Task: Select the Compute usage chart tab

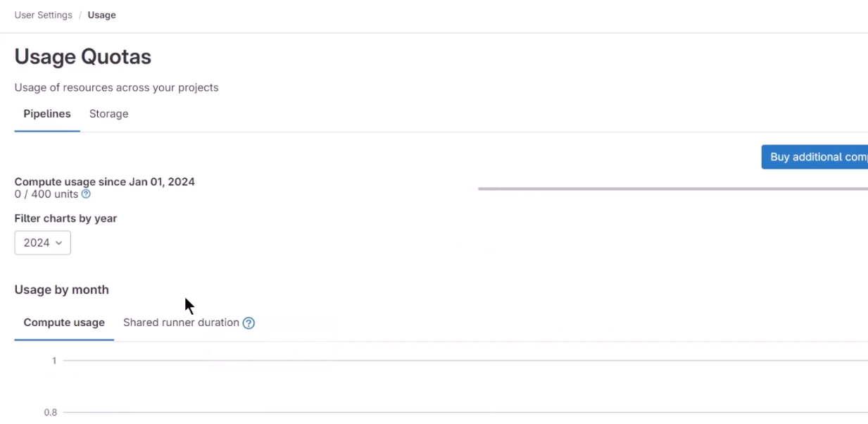Action: (x=64, y=323)
